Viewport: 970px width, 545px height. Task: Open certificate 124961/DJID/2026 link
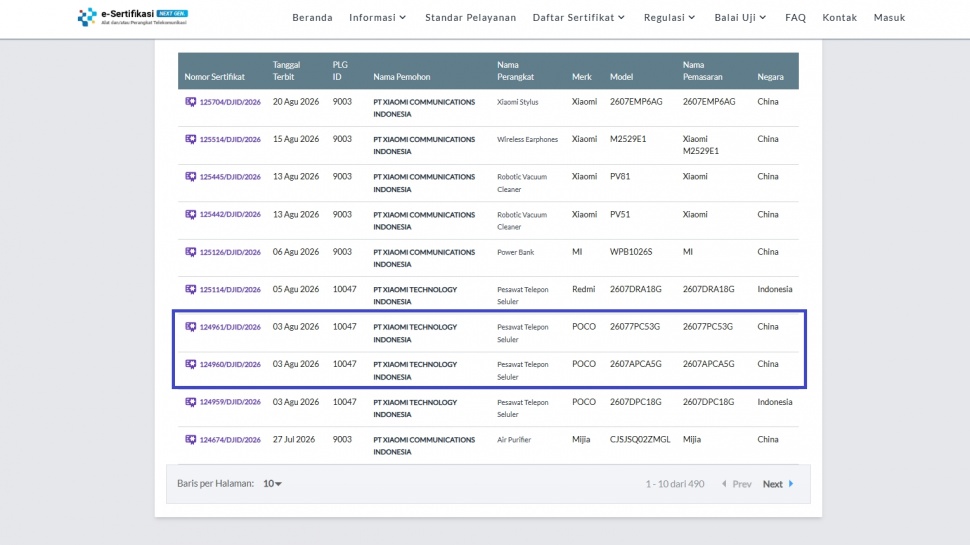[230, 327]
